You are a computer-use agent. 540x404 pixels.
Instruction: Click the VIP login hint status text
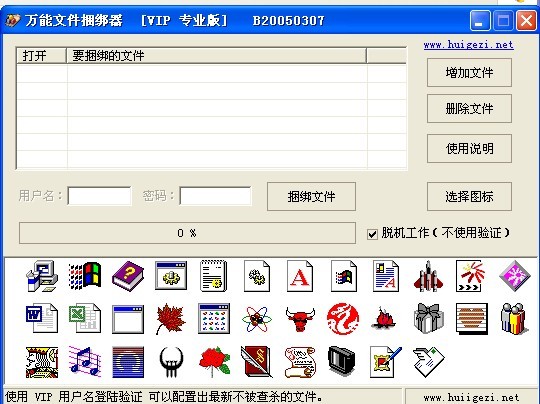[x=164, y=397]
